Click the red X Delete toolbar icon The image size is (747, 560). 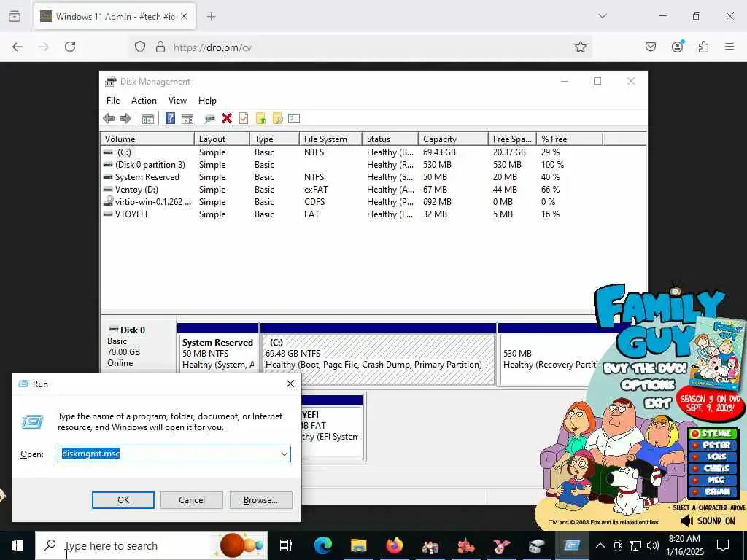click(x=227, y=118)
